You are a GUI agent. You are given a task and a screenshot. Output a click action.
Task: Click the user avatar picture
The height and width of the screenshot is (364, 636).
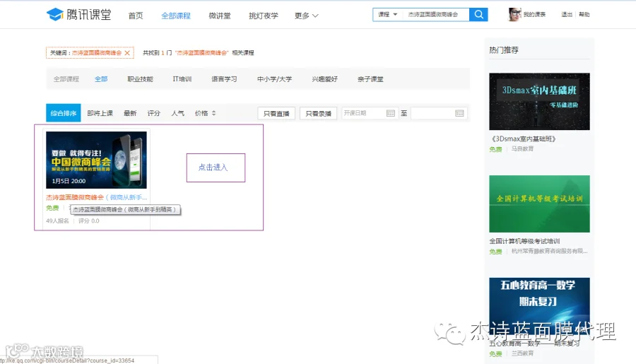coord(514,14)
